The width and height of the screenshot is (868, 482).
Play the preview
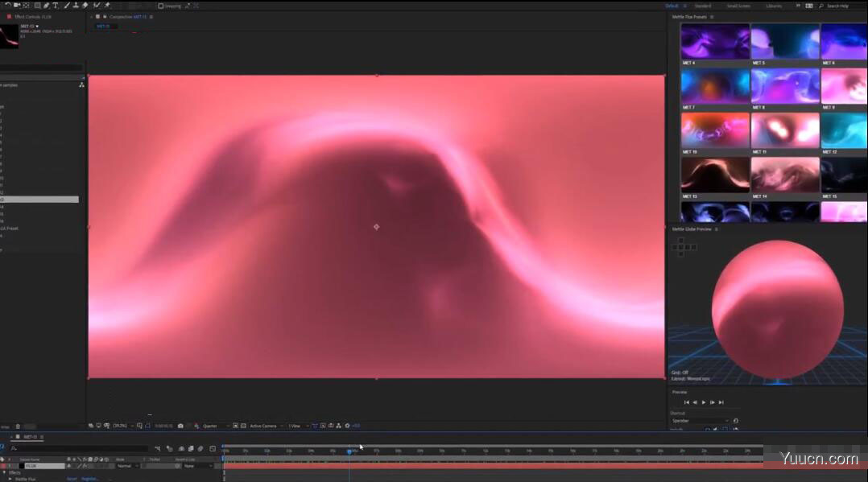pyautogui.click(x=704, y=402)
